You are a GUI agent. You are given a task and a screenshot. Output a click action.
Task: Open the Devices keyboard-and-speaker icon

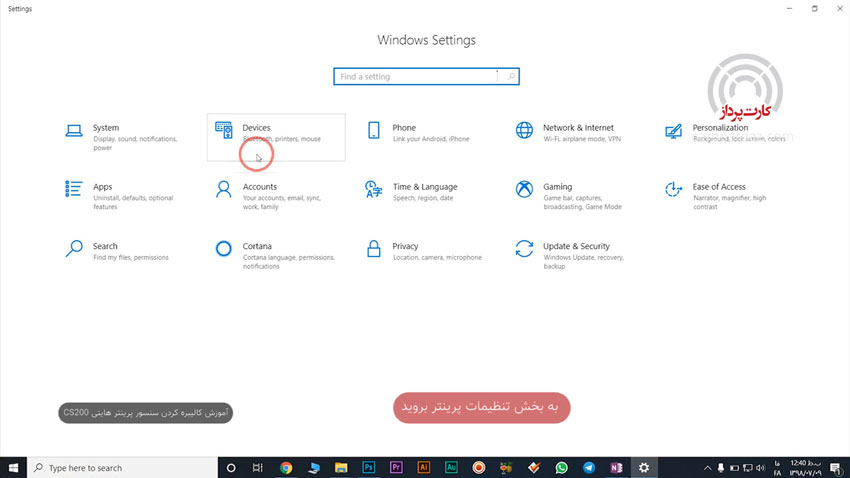click(x=223, y=130)
